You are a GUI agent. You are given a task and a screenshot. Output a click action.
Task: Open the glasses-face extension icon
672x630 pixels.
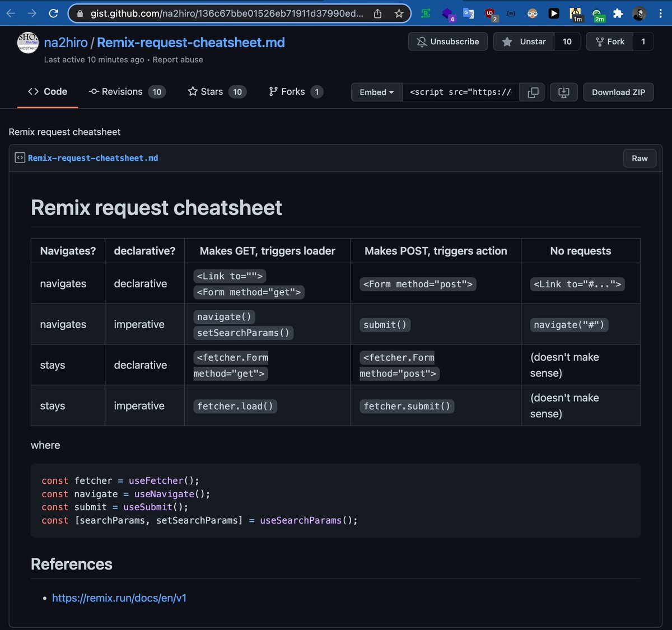(x=533, y=13)
